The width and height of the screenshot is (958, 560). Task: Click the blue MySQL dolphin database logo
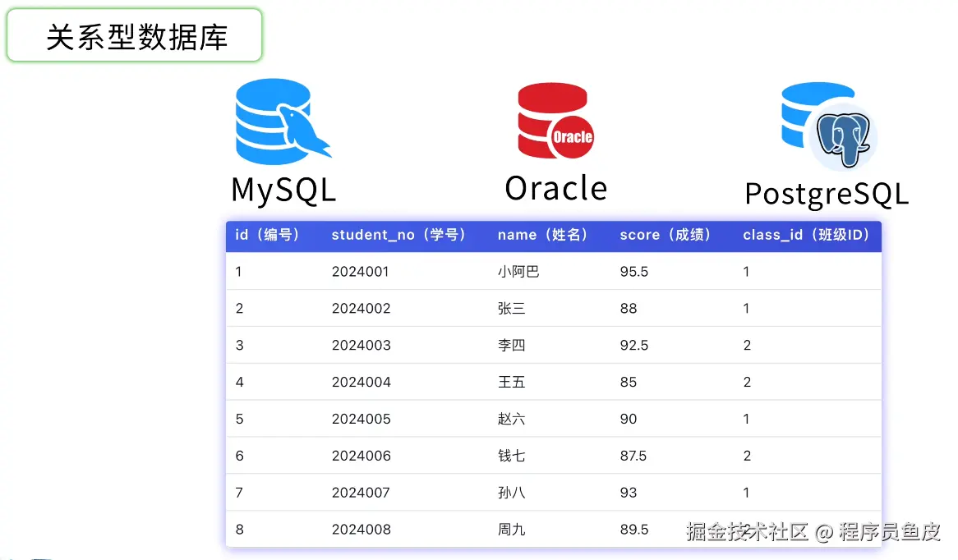(283, 122)
